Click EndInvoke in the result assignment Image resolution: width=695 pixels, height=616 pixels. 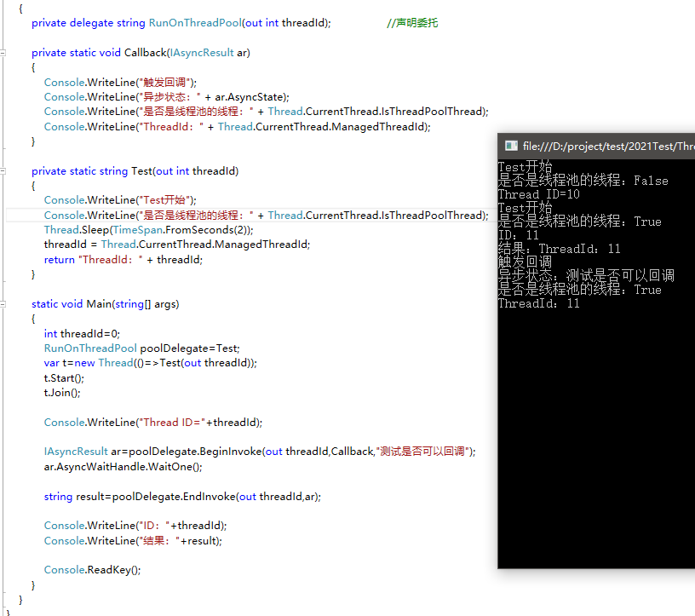point(210,497)
